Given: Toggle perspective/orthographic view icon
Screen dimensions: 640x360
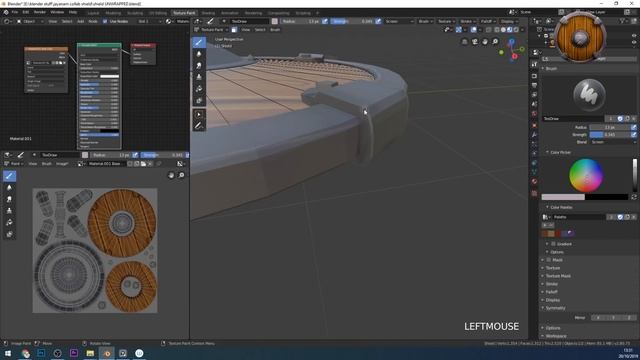Looking at the screenshot, I should pyautogui.click(x=464, y=41).
